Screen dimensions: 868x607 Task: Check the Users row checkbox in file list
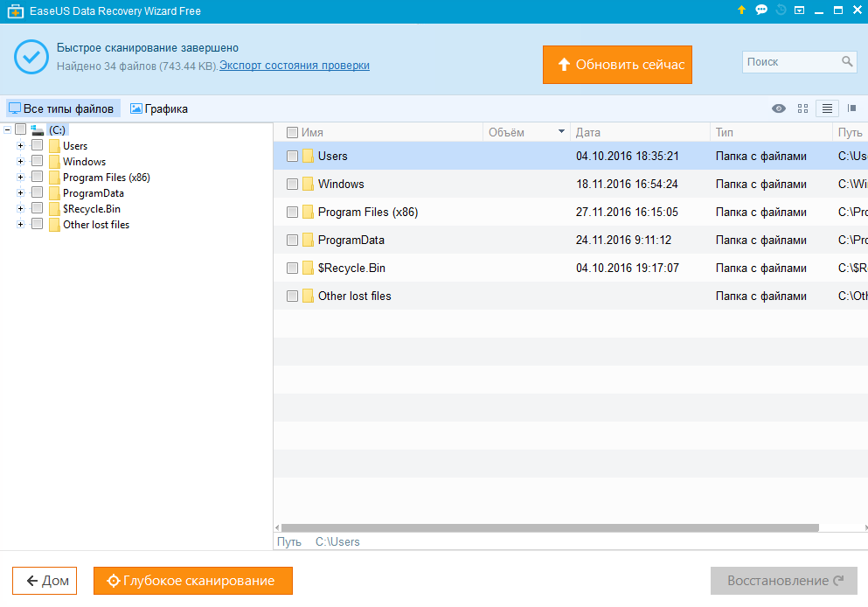tap(292, 157)
